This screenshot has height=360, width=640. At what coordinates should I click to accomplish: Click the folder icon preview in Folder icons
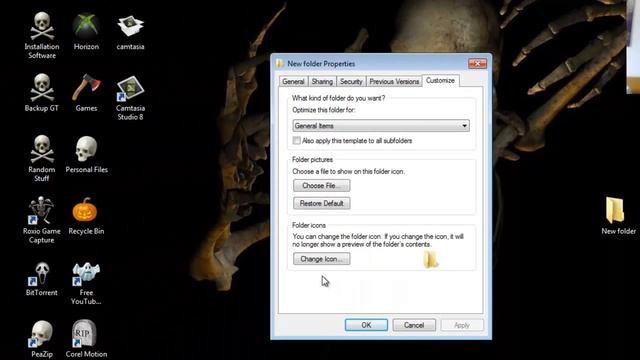(x=431, y=260)
